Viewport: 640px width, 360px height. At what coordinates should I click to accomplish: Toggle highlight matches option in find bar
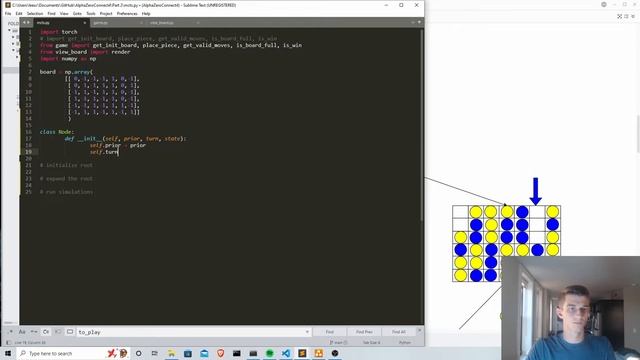pos(70,332)
